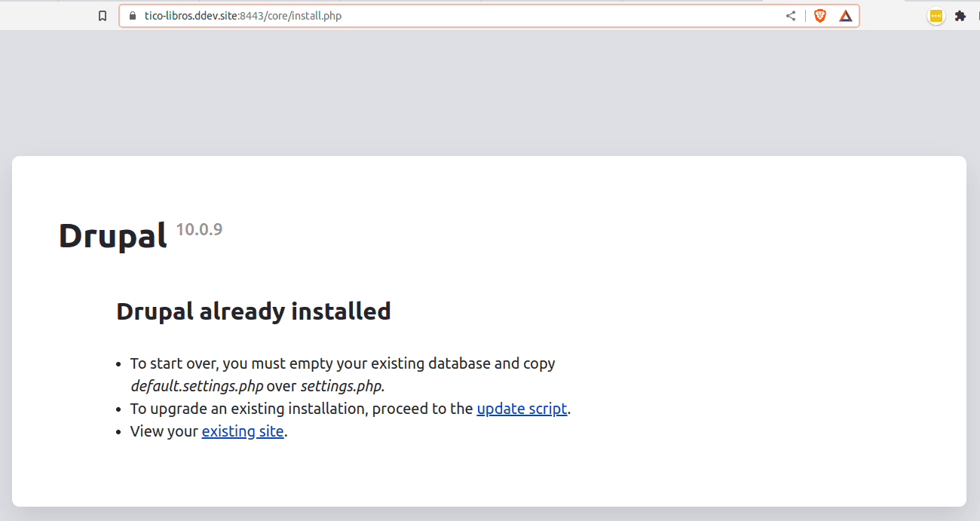Open the yellow password manager extension icon
The height and width of the screenshot is (521, 980).
pyautogui.click(x=936, y=15)
